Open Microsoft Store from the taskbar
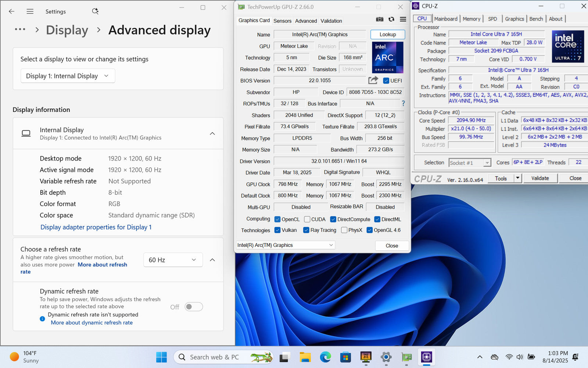588x368 pixels. 345,357
